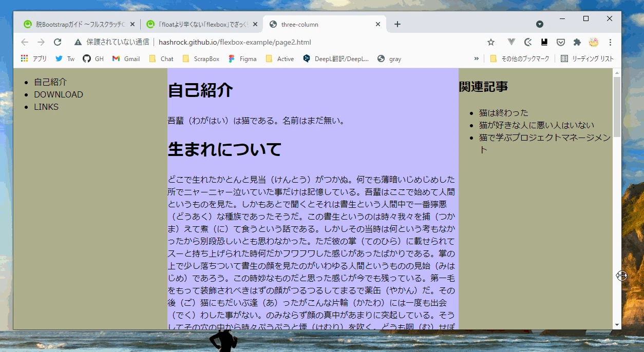Open the Twitter Tw bookmark
The height and width of the screenshot is (352, 644).
pos(65,58)
